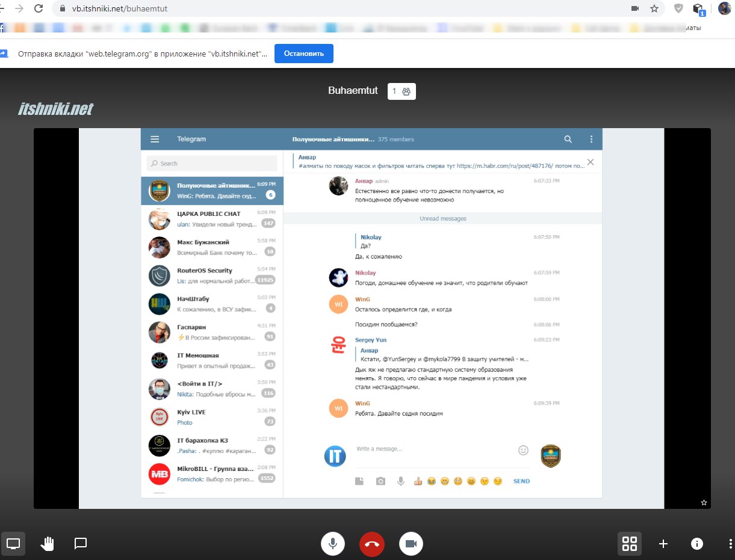The height and width of the screenshot is (560, 735).
Task: Click the Sergey Yun sender name
Action: 371,340
